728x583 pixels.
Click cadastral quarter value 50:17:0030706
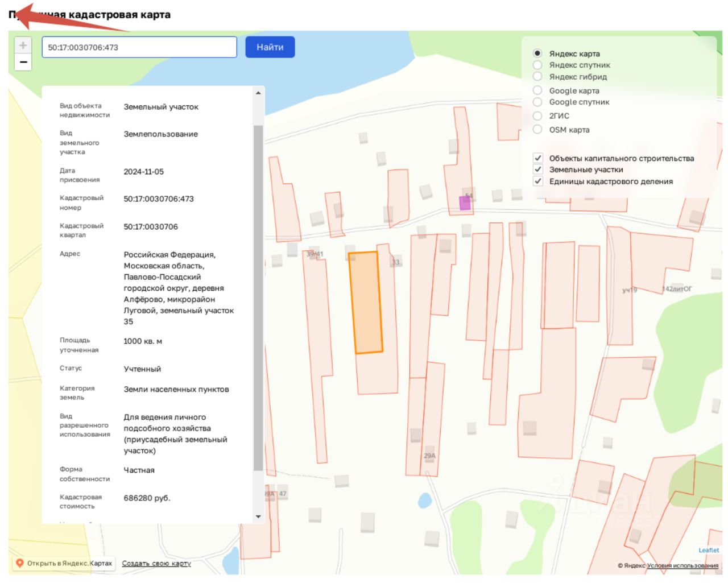151,227
